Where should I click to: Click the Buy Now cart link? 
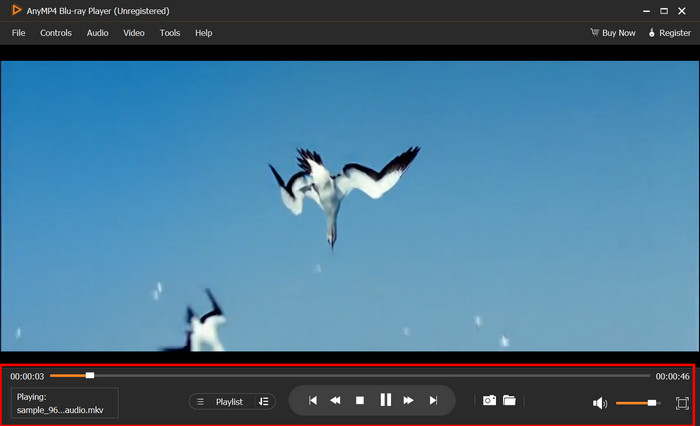[x=613, y=33]
